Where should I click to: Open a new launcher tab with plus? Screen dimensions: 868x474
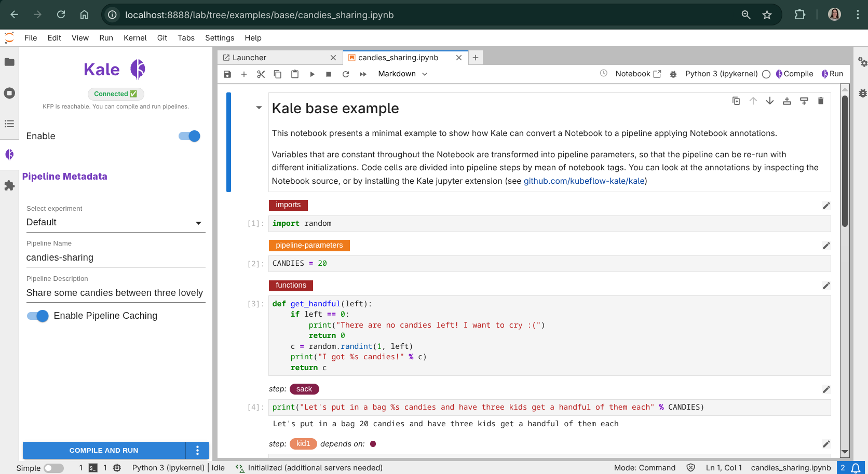(x=476, y=58)
